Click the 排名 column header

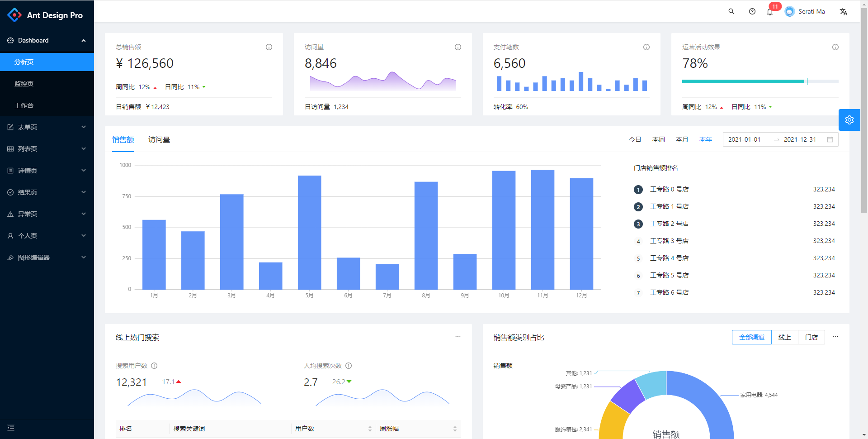pos(126,429)
